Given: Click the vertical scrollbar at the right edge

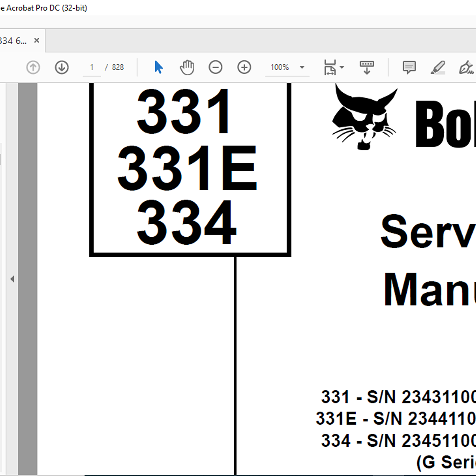Looking at the screenshot, I should pos(474,251).
